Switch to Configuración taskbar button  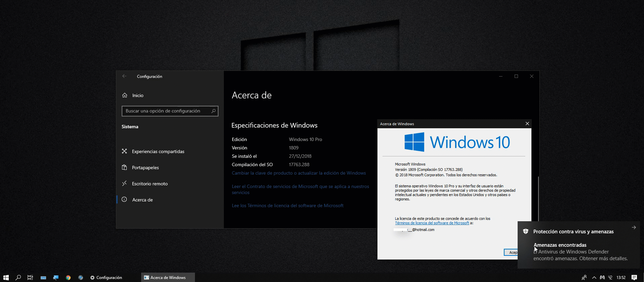point(106,278)
